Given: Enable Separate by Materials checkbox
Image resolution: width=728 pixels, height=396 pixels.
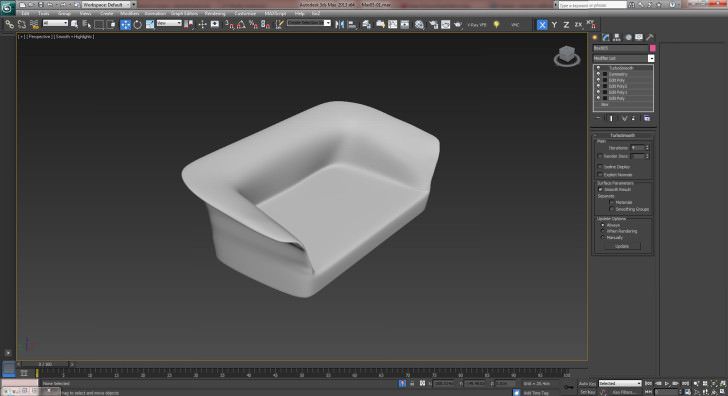Looking at the screenshot, I should [x=612, y=202].
